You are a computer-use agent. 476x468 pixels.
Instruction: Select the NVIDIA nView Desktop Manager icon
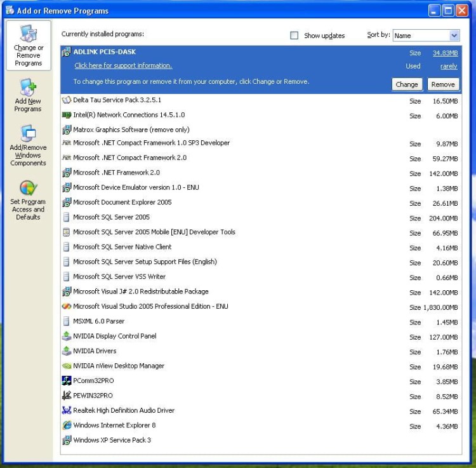(x=67, y=366)
